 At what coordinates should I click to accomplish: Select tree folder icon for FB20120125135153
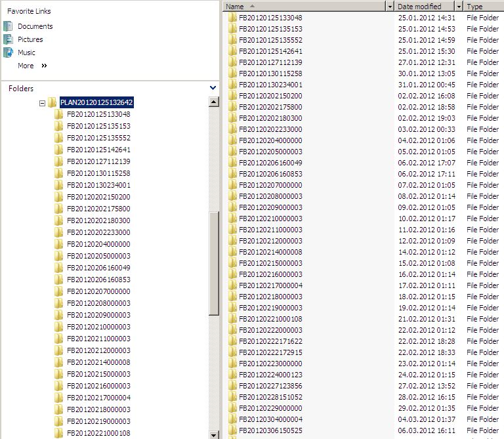[58, 126]
